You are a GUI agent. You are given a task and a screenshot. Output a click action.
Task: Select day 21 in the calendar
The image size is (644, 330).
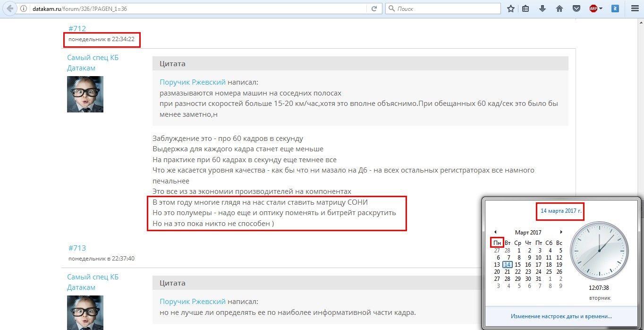click(x=507, y=272)
